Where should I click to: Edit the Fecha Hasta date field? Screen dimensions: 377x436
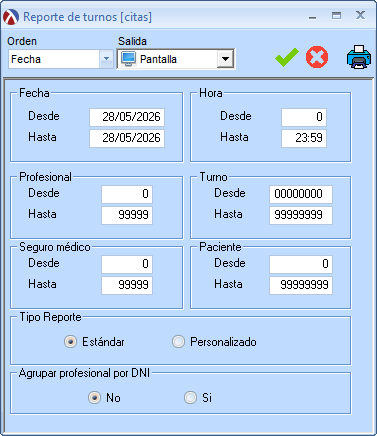click(x=127, y=138)
